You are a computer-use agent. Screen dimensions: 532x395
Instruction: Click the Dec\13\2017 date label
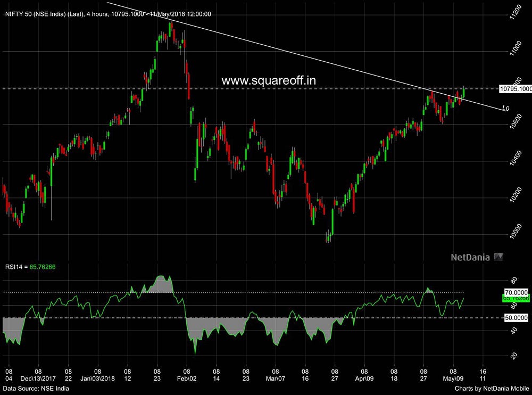(38, 378)
